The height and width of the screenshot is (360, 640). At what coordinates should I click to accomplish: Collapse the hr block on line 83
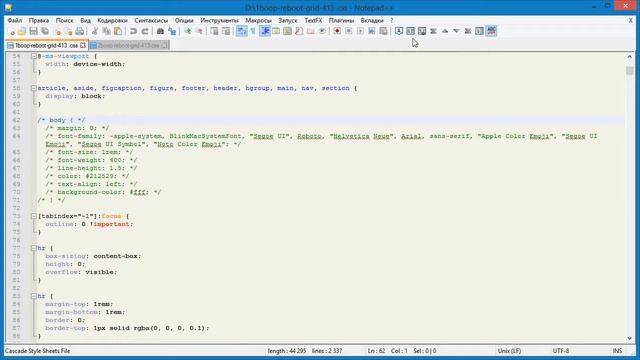[34, 296]
